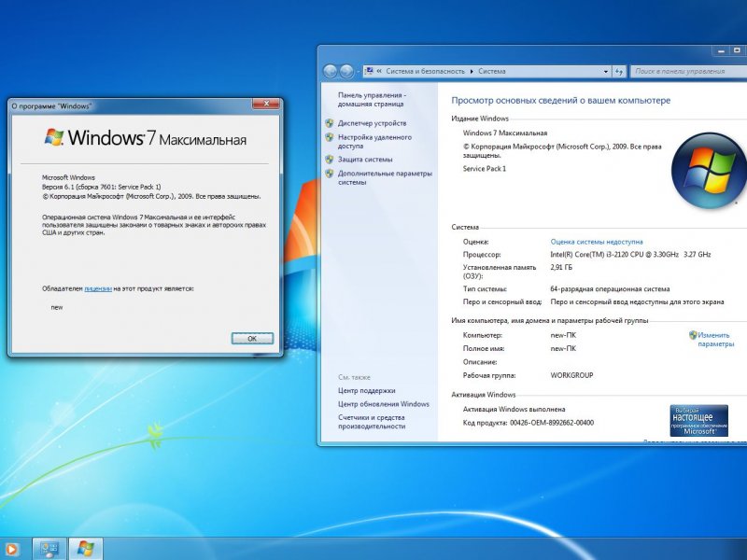747x560 pixels.
Task: Click shield icon next to Настройка удаленного доступа
Action: 330,137
